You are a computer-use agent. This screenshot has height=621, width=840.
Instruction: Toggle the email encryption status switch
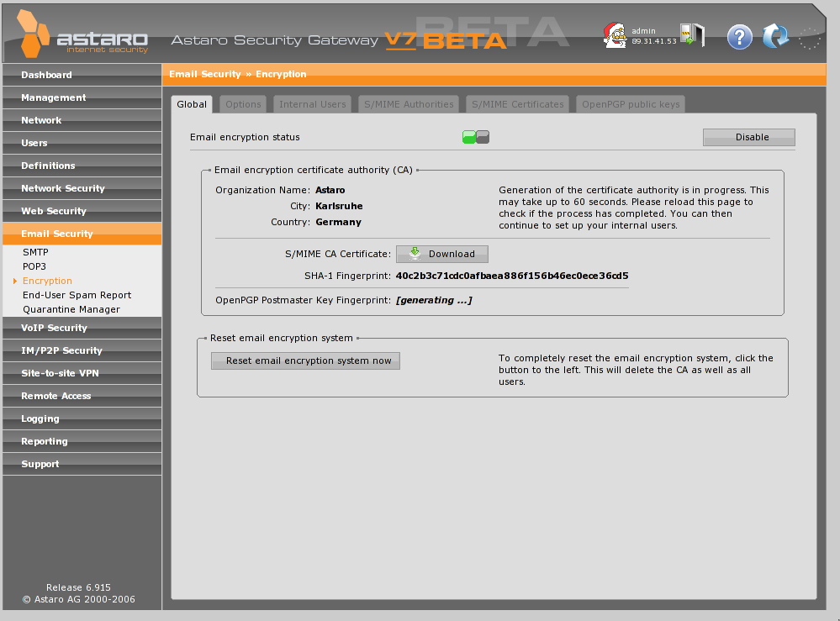coord(476,137)
